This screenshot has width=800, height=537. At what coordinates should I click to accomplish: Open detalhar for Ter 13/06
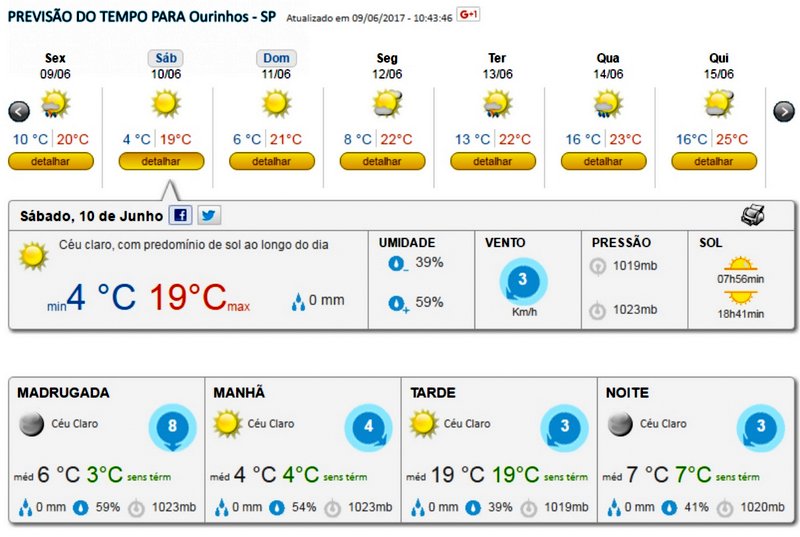click(493, 161)
